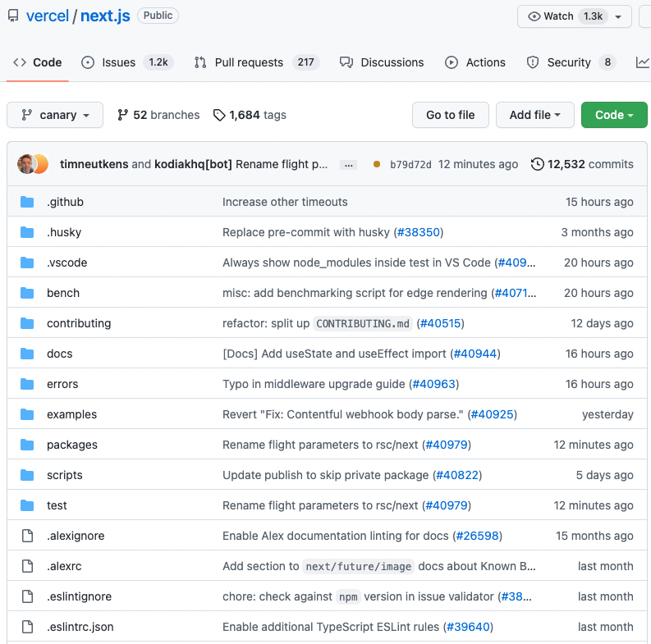Click the repository icon beside vercel
This screenshot has height=644, width=651.
13,16
